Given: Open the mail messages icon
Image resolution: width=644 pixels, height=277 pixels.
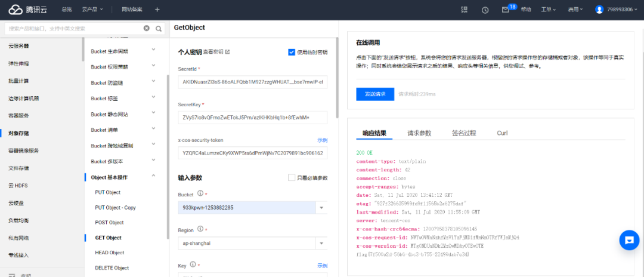Looking at the screenshot, I should point(506,10).
